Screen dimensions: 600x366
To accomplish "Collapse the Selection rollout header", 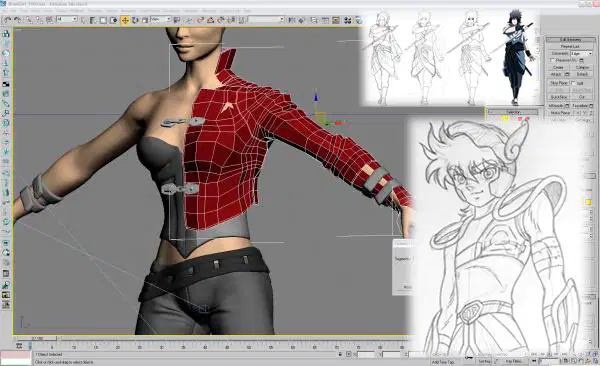I will (x=513, y=112).
